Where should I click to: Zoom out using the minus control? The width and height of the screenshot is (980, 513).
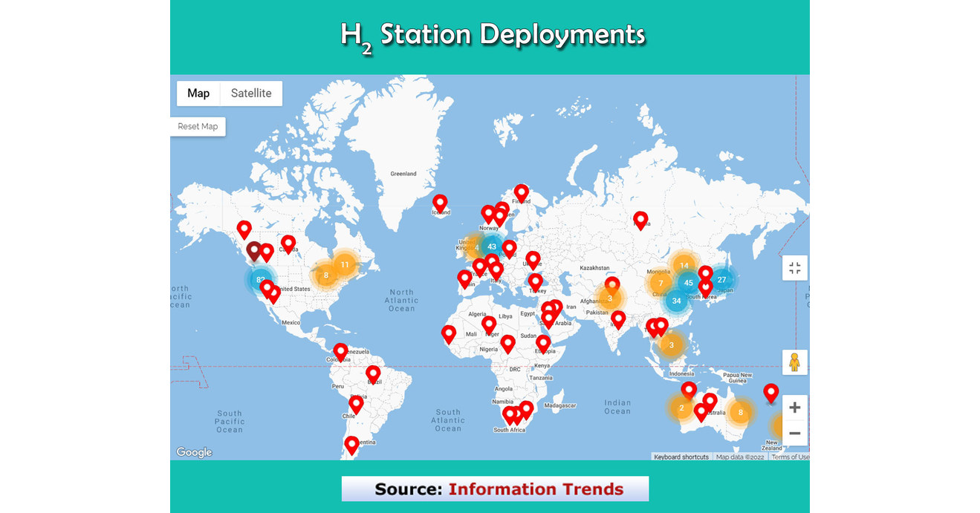click(x=794, y=432)
